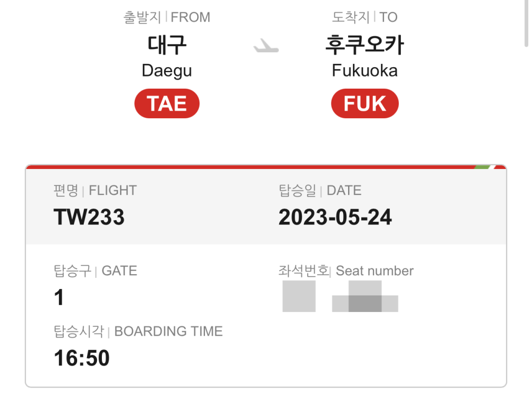532x399 pixels.
Task: Click flight number TW233
Action: click(x=89, y=217)
